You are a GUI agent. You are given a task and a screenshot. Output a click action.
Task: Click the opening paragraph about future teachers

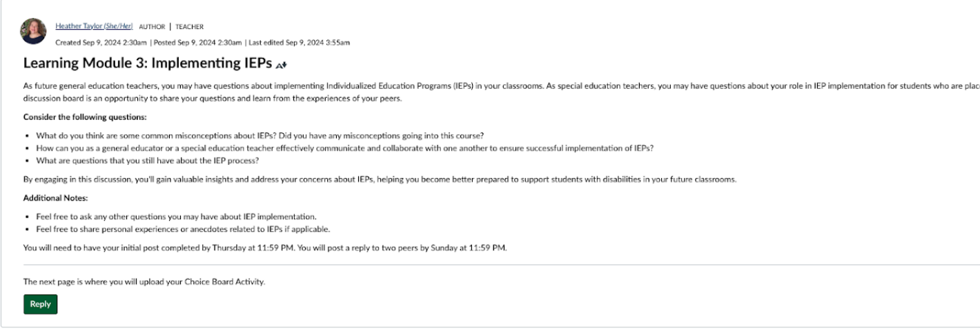pyautogui.click(x=502, y=92)
